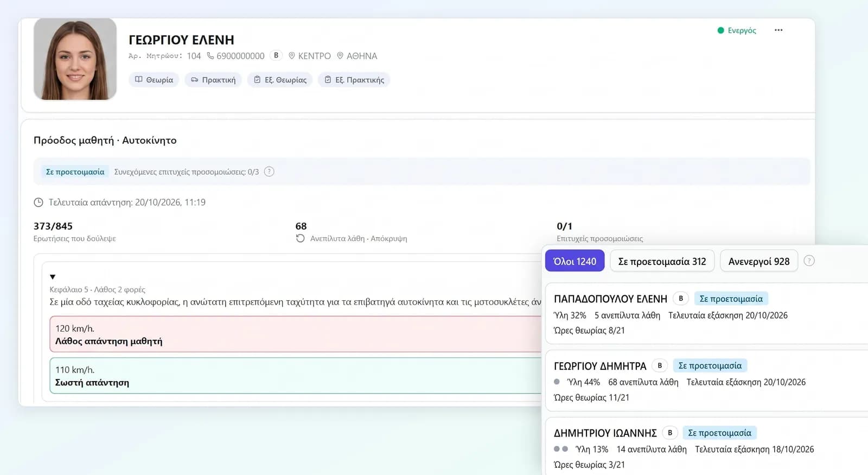Click the Σε προετοιμασία badge beside ΠΑΠΑΔΟΠΟΥΛΟΥ ΕΛΕΝΗ
Image resolution: width=868 pixels, height=475 pixels.
731,299
